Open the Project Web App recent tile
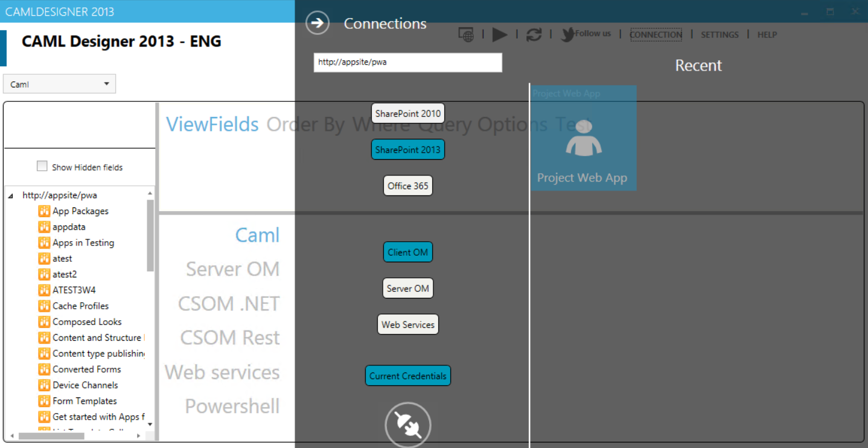 tap(583, 138)
